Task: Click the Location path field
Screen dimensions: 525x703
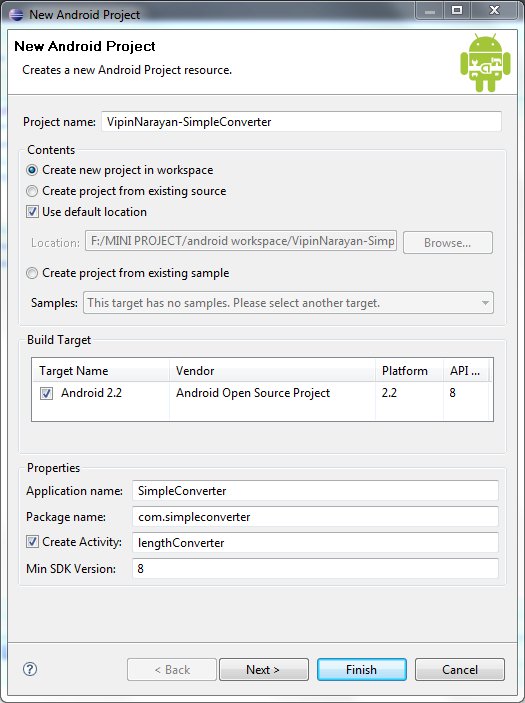Action: [241, 241]
